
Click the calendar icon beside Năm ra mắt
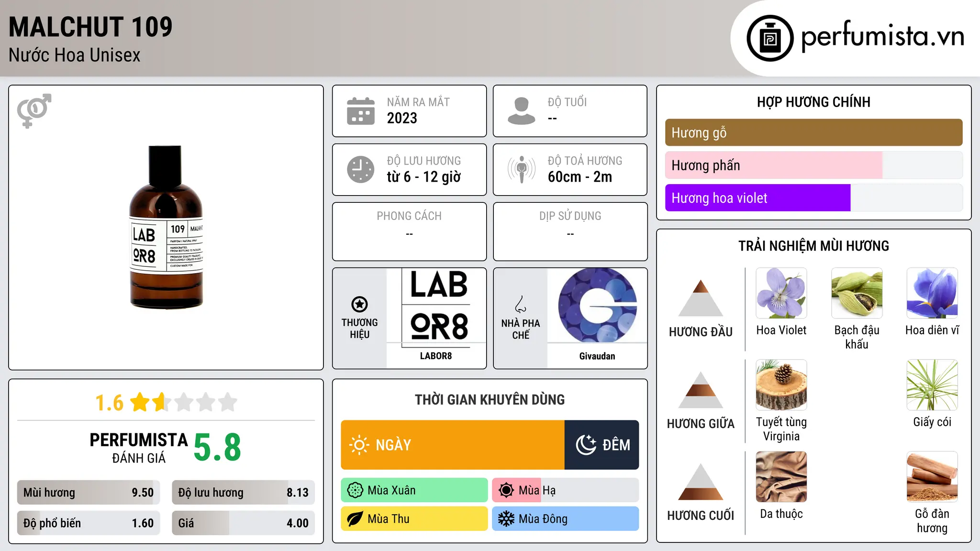pyautogui.click(x=361, y=111)
